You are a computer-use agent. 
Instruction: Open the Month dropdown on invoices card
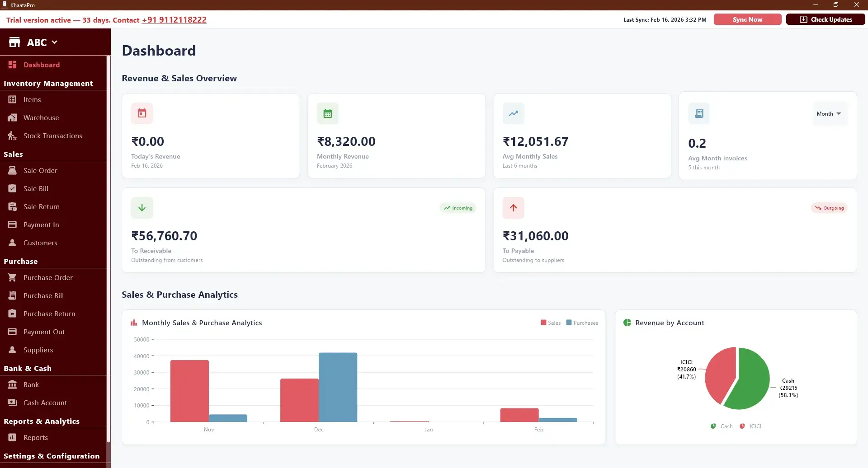click(829, 113)
